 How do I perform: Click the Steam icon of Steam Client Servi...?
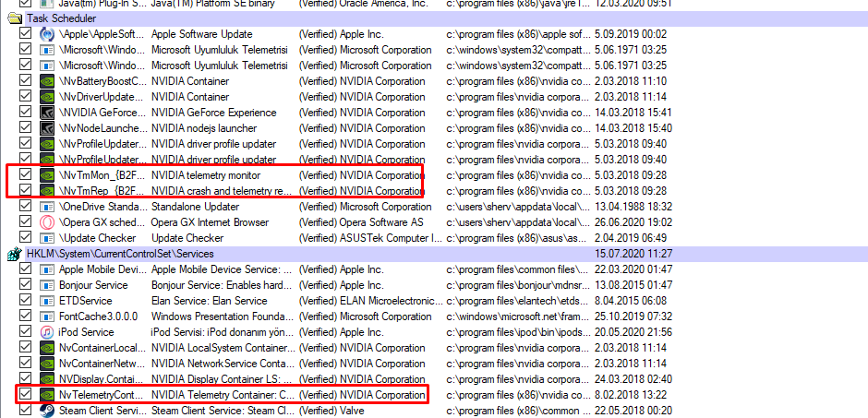click(47, 411)
